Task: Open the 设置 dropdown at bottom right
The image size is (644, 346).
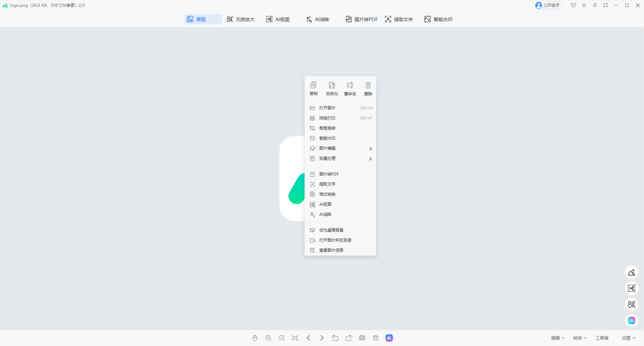Action: (628, 338)
